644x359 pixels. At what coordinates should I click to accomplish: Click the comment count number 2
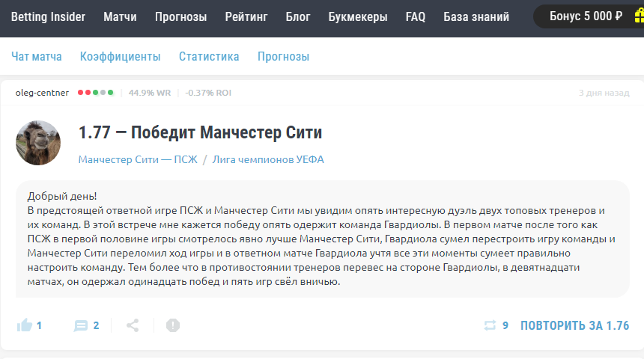pyautogui.click(x=96, y=325)
